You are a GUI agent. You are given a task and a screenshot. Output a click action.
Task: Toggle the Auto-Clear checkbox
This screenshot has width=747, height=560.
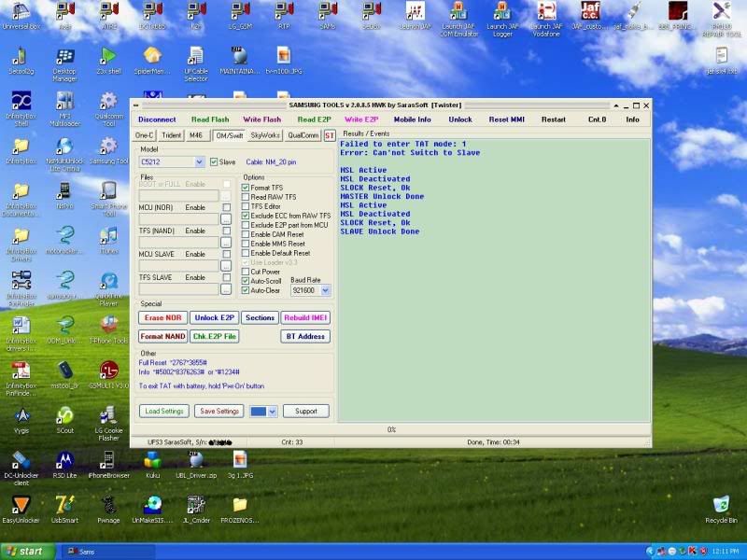[x=246, y=290]
